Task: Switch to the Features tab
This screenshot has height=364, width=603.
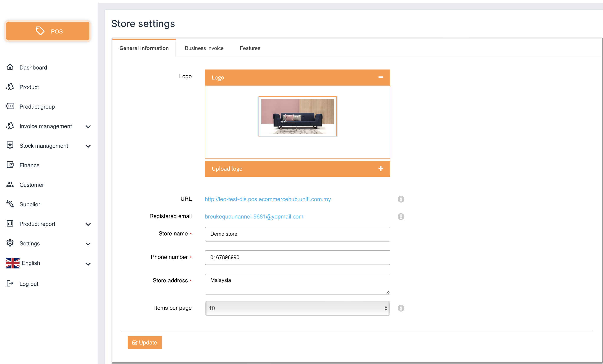Action: click(x=250, y=48)
